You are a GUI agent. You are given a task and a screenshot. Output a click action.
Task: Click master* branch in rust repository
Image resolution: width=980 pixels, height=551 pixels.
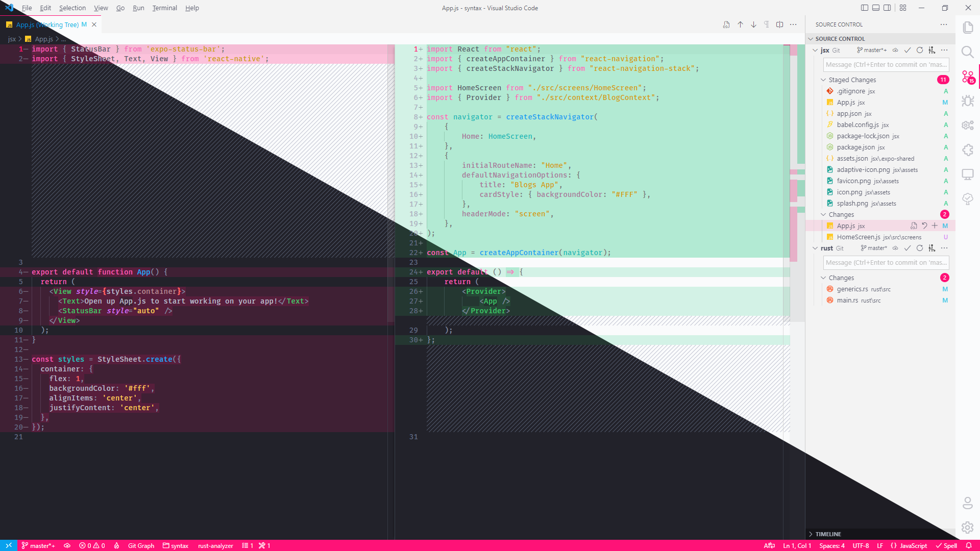(874, 248)
